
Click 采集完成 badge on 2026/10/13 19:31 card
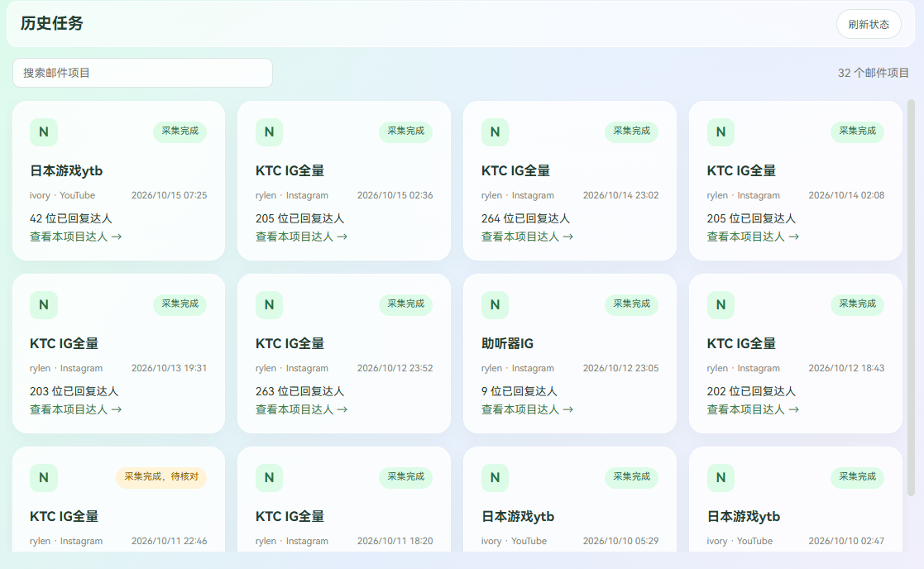click(180, 304)
